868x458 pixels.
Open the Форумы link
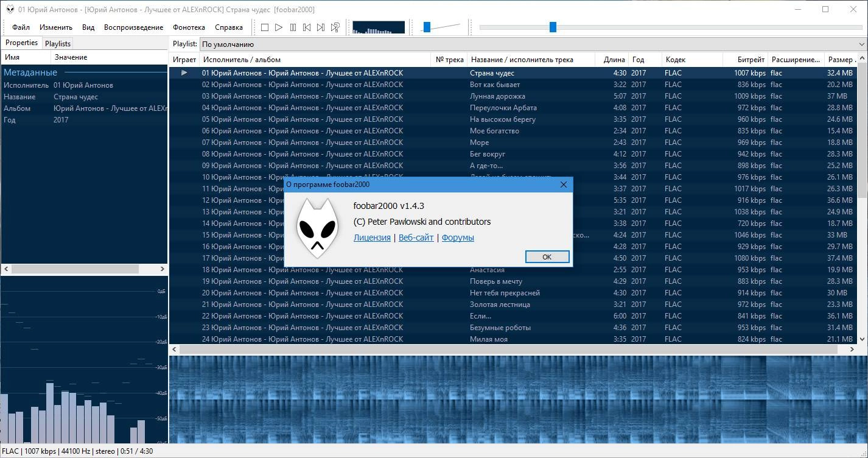[458, 238]
